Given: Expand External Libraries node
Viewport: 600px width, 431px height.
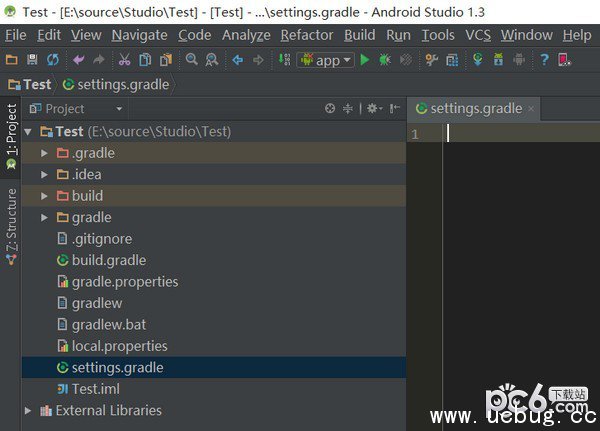Looking at the screenshot, I should click(x=28, y=410).
